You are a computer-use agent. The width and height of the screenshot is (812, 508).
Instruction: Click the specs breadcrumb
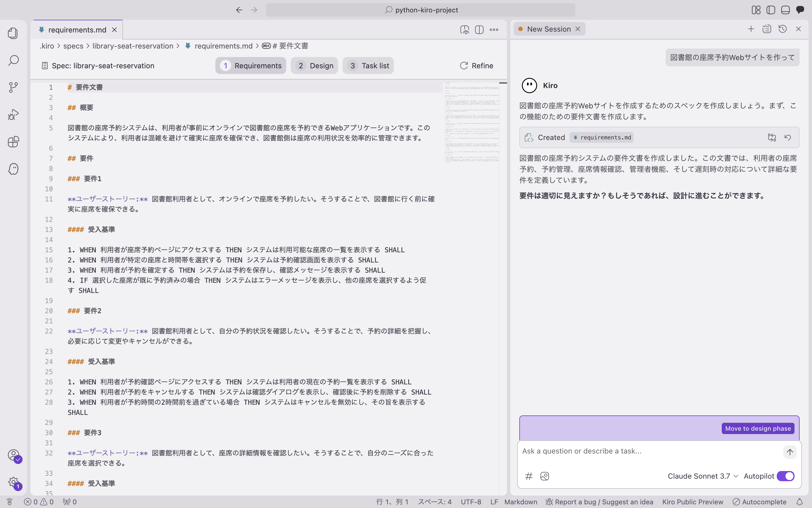[x=73, y=46]
